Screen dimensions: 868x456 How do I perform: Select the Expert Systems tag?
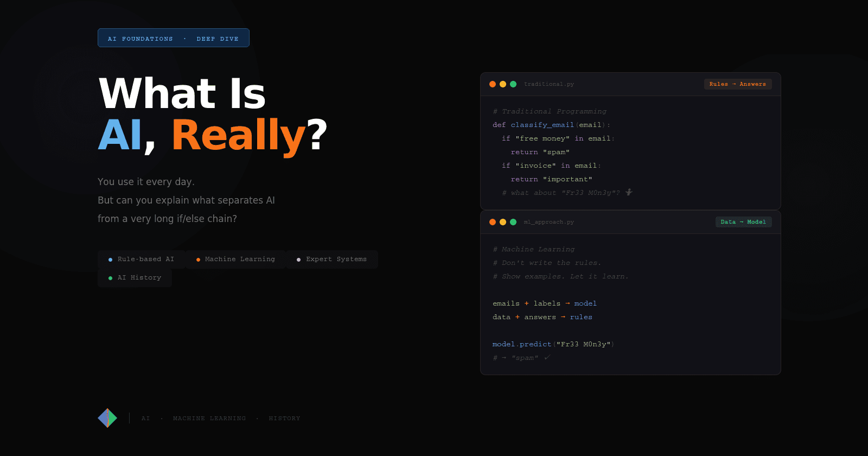coord(332,259)
